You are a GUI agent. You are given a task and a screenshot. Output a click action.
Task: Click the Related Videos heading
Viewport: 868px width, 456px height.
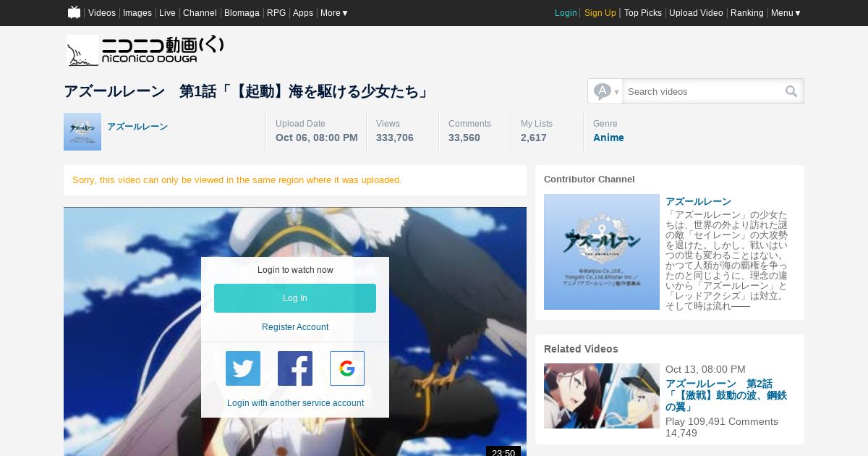(x=581, y=349)
